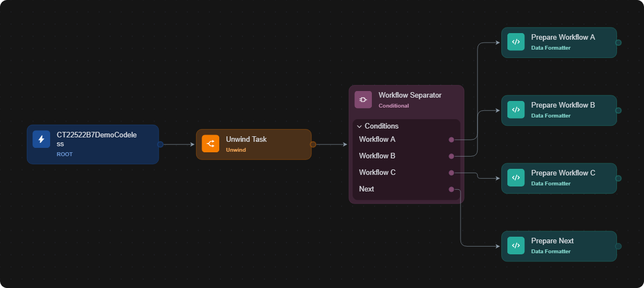Select the Prepare Workflow C title
Viewport: 644px width, 288px height.
(562, 173)
